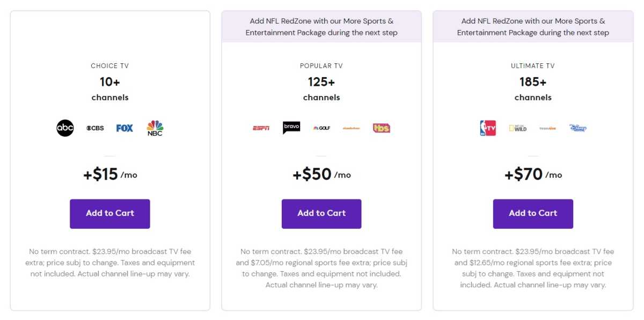Viewport: 644px width, 320px height.
Task: Add the Popular TV plan to cart
Action: tap(321, 213)
